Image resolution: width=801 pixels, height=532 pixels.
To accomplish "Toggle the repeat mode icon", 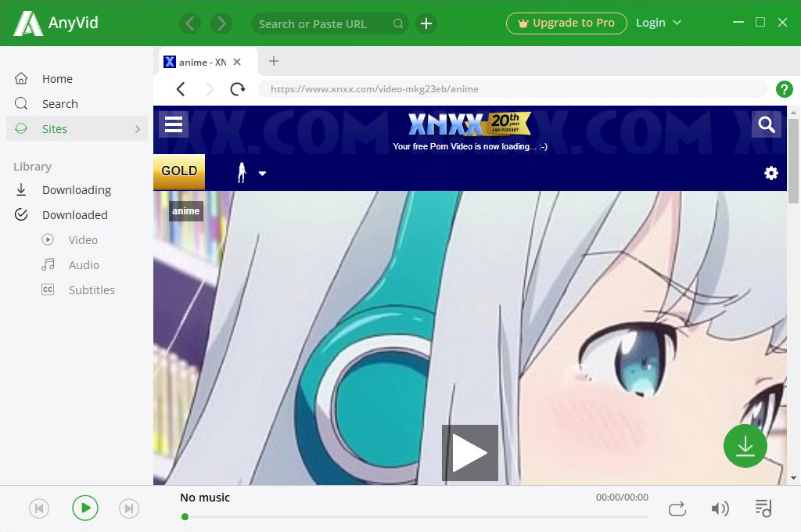I will click(x=677, y=509).
